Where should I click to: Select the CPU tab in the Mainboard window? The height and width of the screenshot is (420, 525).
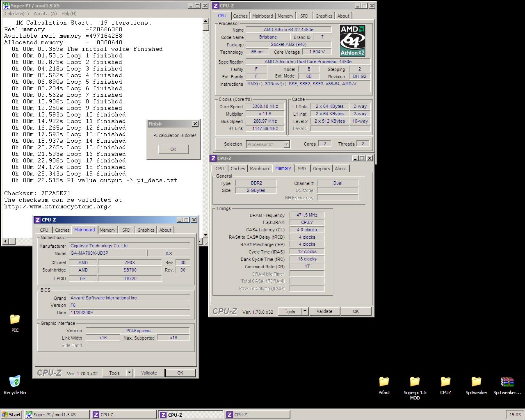coord(44,230)
